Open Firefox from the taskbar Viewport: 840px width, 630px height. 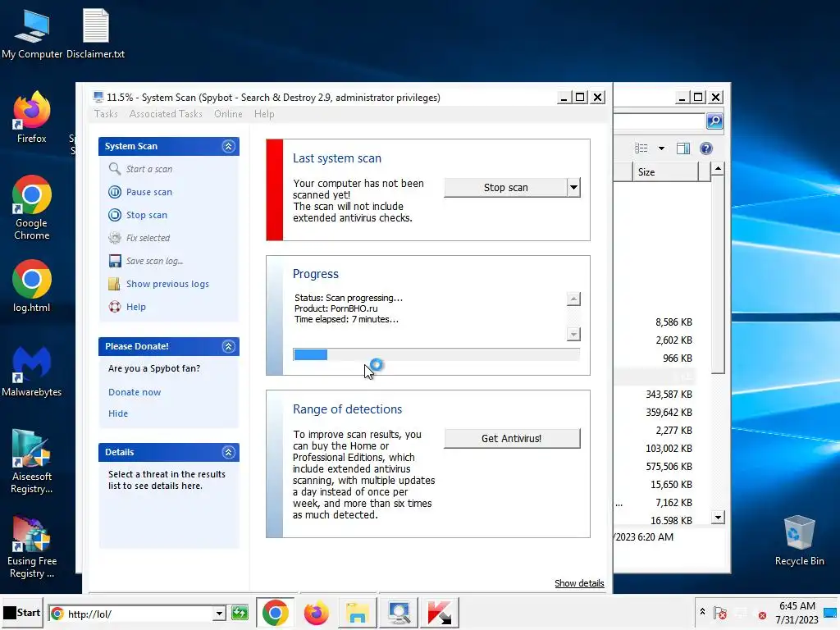[x=316, y=613]
